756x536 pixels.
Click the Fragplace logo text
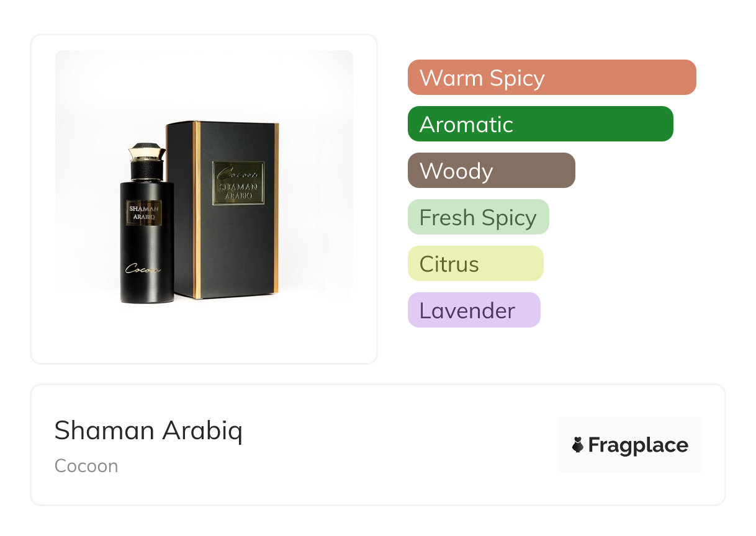click(x=638, y=445)
